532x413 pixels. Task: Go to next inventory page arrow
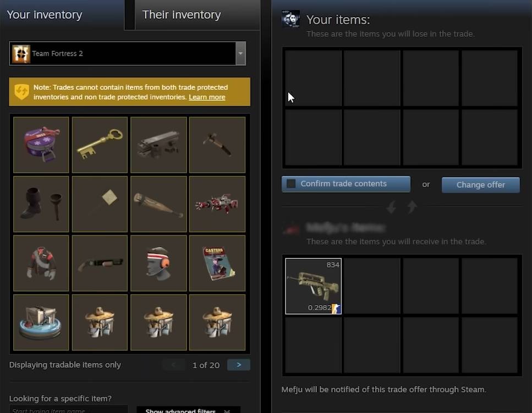pyautogui.click(x=239, y=365)
